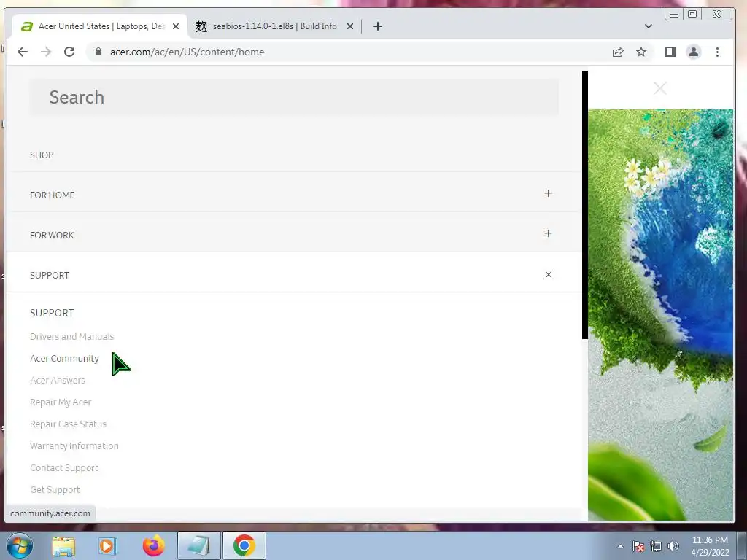Open the taskbar clock and date

click(710, 546)
